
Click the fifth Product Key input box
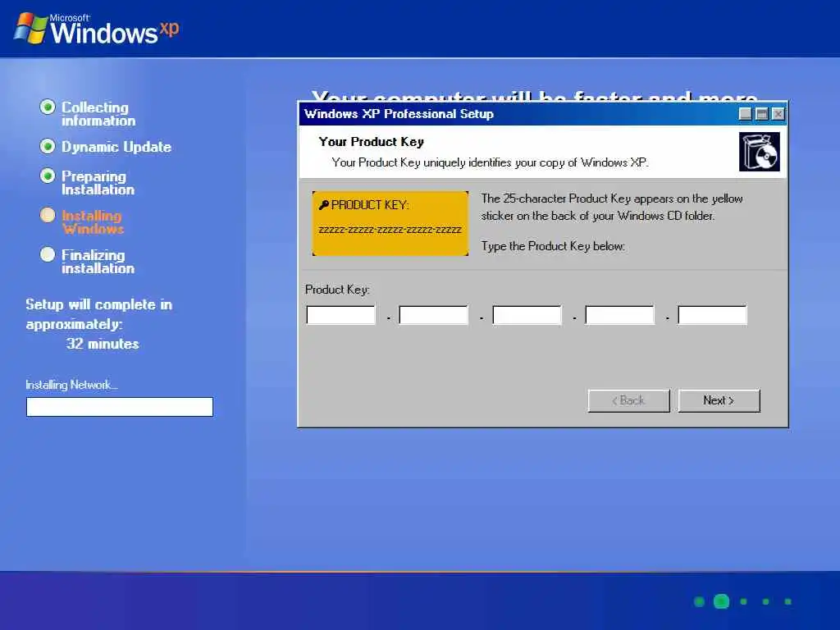coord(712,315)
